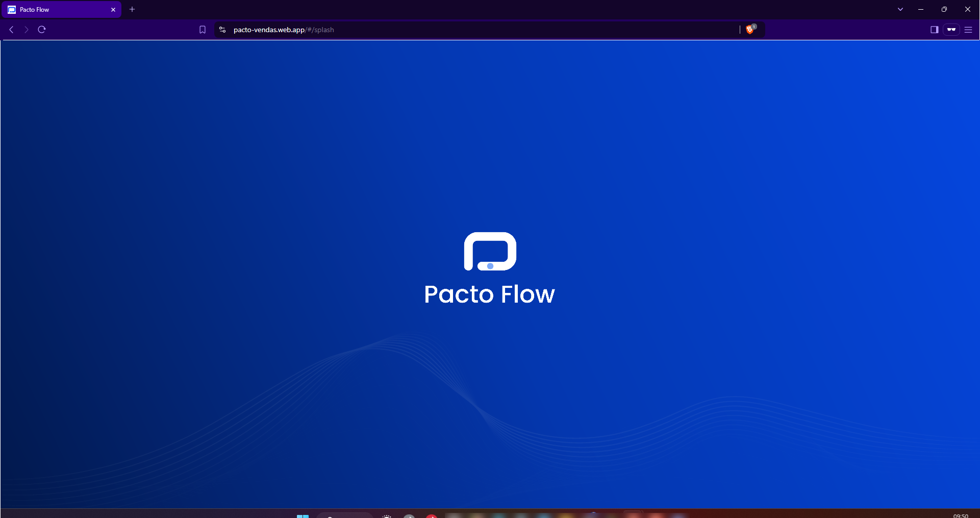
Task: Toggle the browser sidebar panel
Action: point(934,30)
